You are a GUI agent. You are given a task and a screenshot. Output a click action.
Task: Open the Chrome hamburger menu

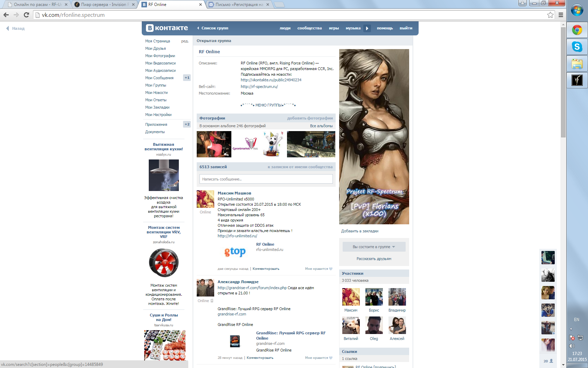tap(561, 15)
